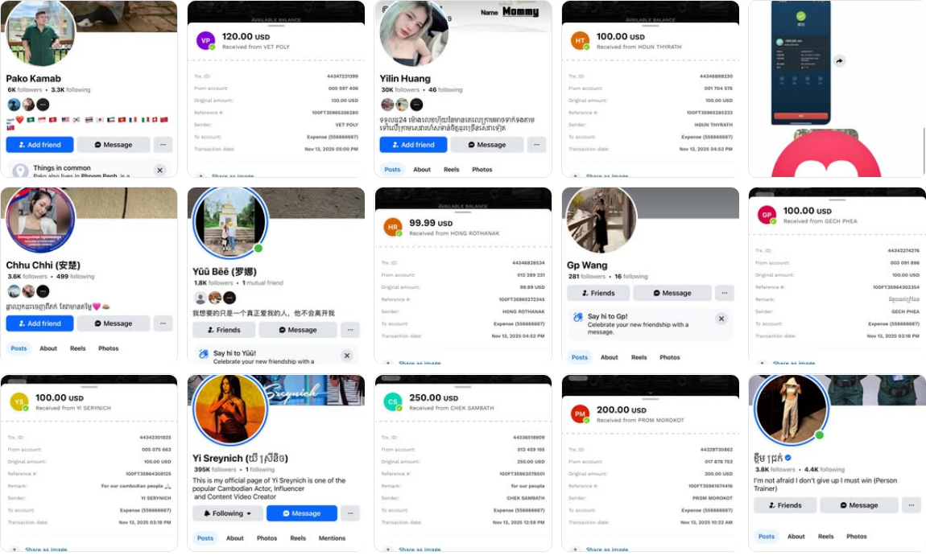This screenshot has height=560, width=926.
Task: Open more options on Yilin Huang profile
Action: [537, 145]
